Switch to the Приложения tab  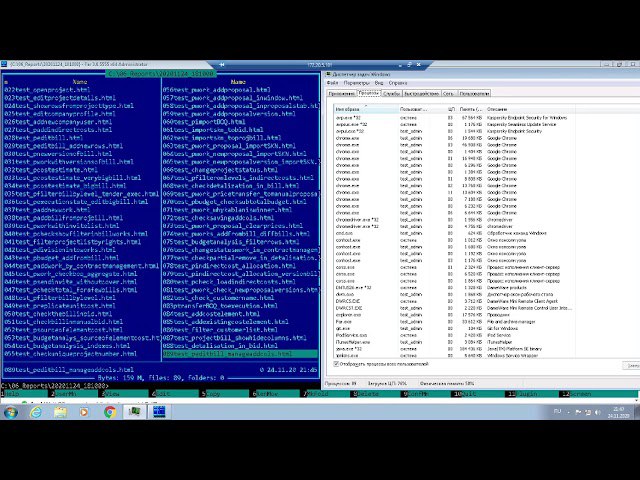[342, 93]
